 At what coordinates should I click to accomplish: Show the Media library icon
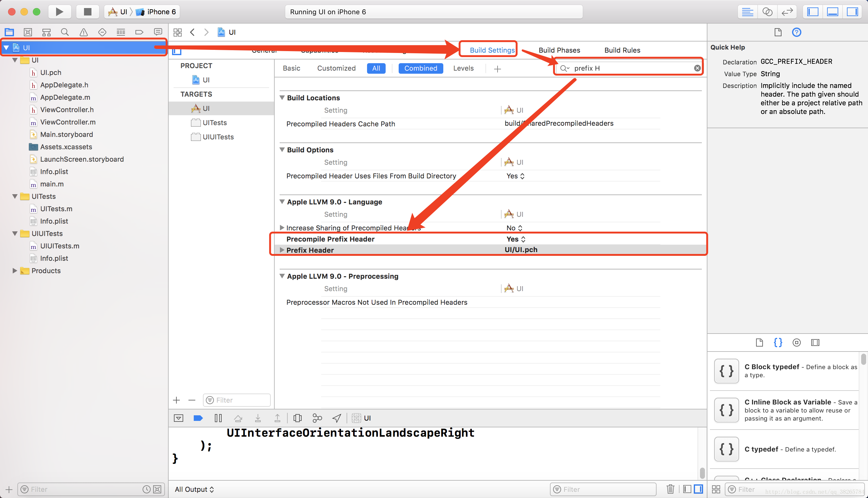[x=815, y=343]
